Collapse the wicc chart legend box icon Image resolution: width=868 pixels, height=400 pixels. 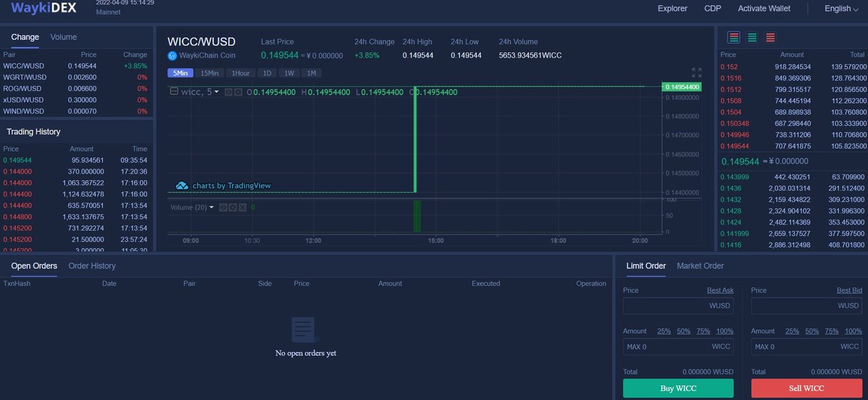[174, 92]
